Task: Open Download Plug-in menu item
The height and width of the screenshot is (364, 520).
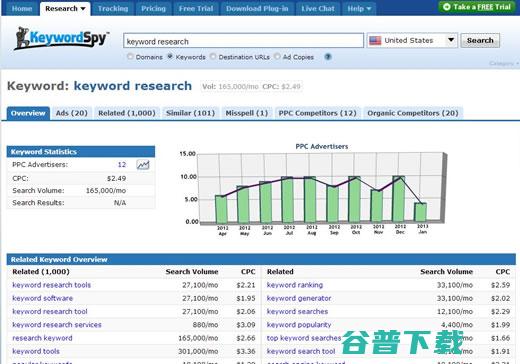Action: [257, 9]
